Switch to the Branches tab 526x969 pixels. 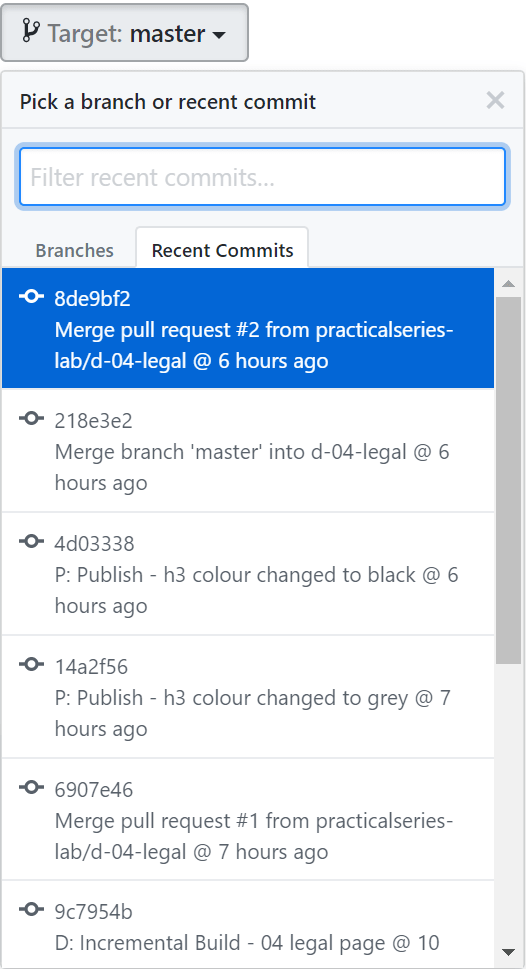pos(75,250)
